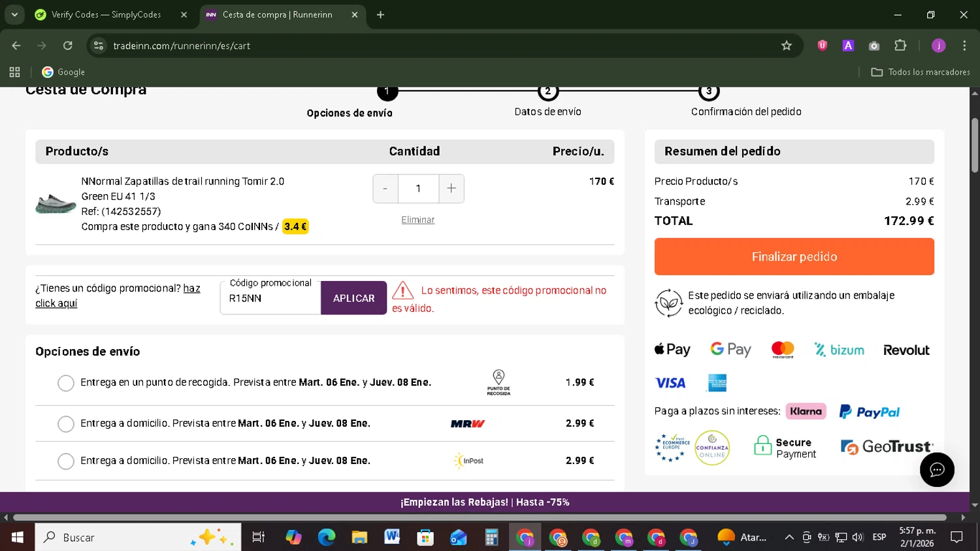
Task: Open File Explorer from the taskbar
Action: tap(359, 537)
